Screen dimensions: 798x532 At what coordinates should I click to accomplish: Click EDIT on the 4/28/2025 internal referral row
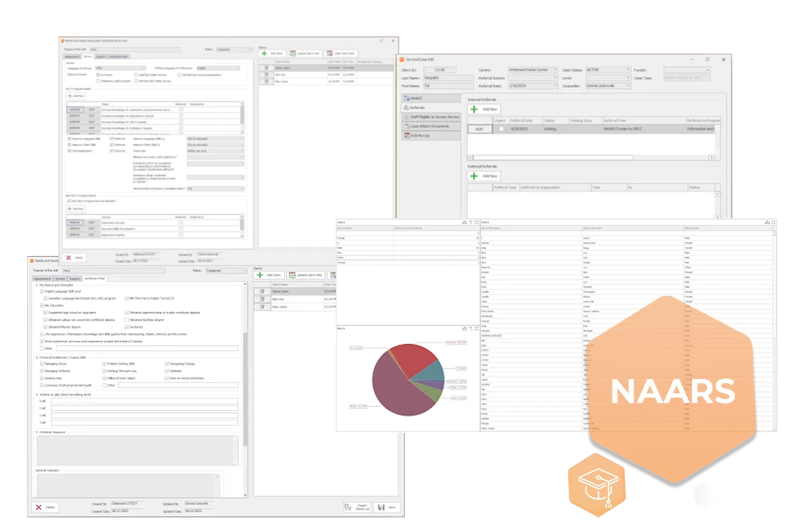pos(479,129)
